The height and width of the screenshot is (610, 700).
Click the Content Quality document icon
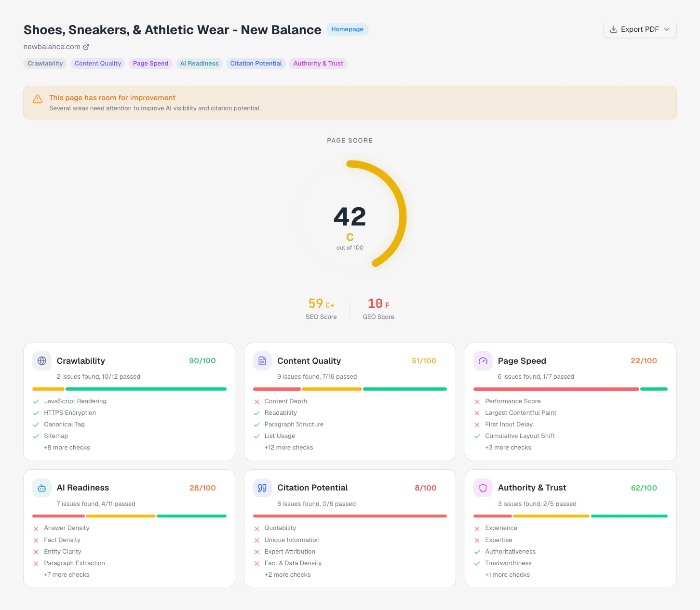[x=262, y=361]
